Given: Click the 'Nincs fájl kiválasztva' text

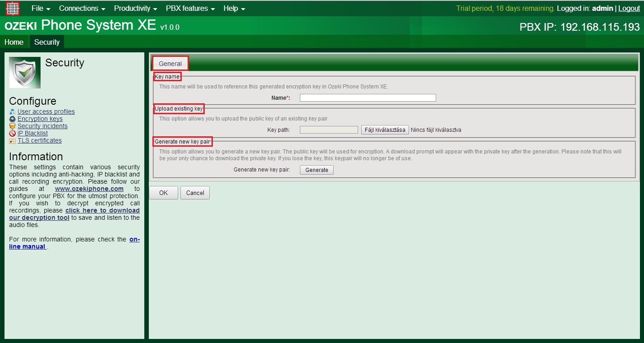Looking at the screenshot, I should (x=436, y=130).
